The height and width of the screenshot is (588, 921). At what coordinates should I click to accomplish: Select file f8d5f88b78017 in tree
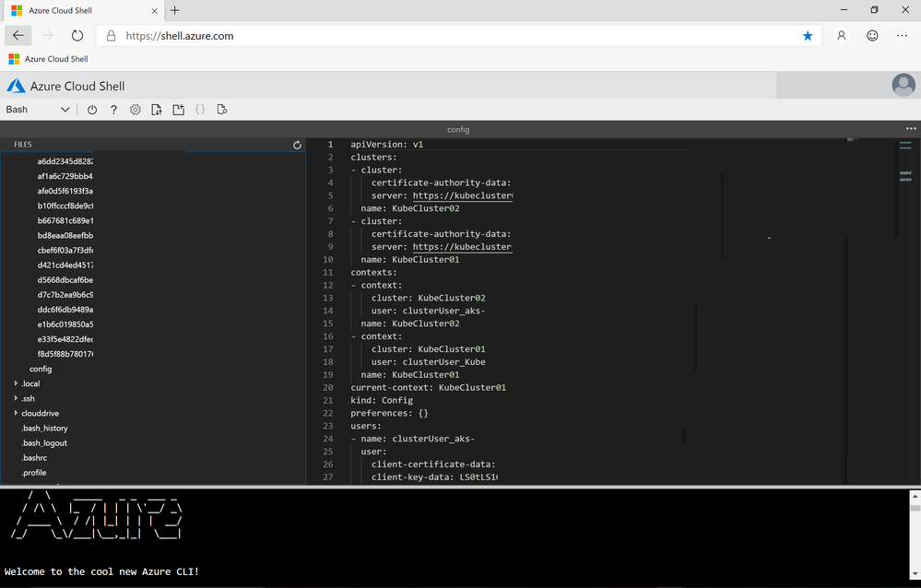click(65, 354)
